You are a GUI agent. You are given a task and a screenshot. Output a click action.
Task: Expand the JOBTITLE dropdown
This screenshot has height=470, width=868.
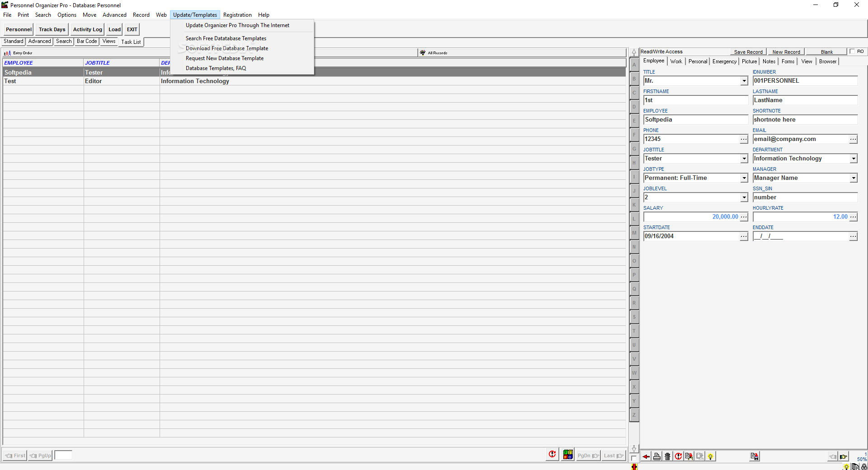[744, 159]
